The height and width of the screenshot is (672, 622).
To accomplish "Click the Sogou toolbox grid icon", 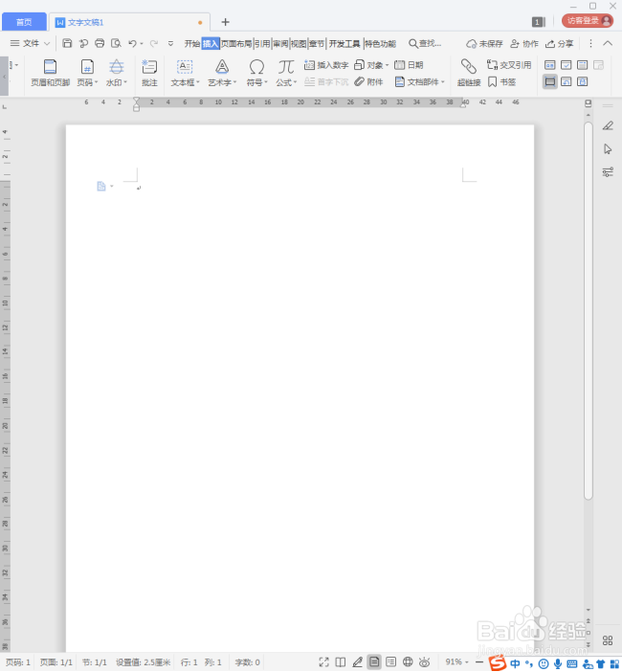I will [x=614, y=664].
